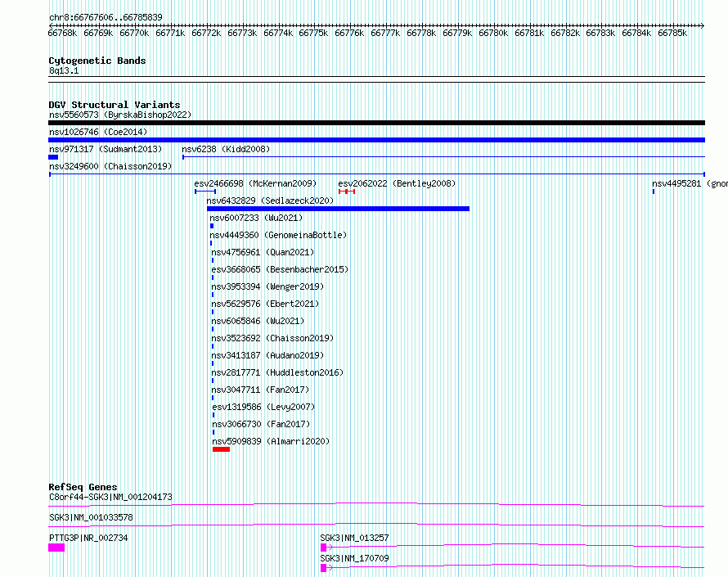
Task: Open the nsv1026746 (Coe2014) variant label
Action: click(x=98, y=132)
